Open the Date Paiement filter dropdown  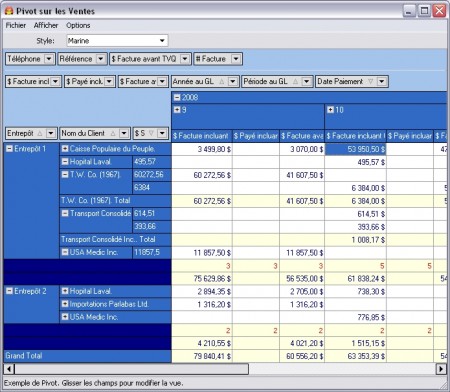pos(382,81)
